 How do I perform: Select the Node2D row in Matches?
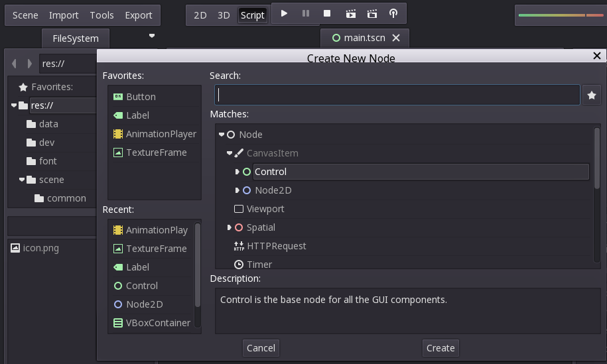point(421,190)
